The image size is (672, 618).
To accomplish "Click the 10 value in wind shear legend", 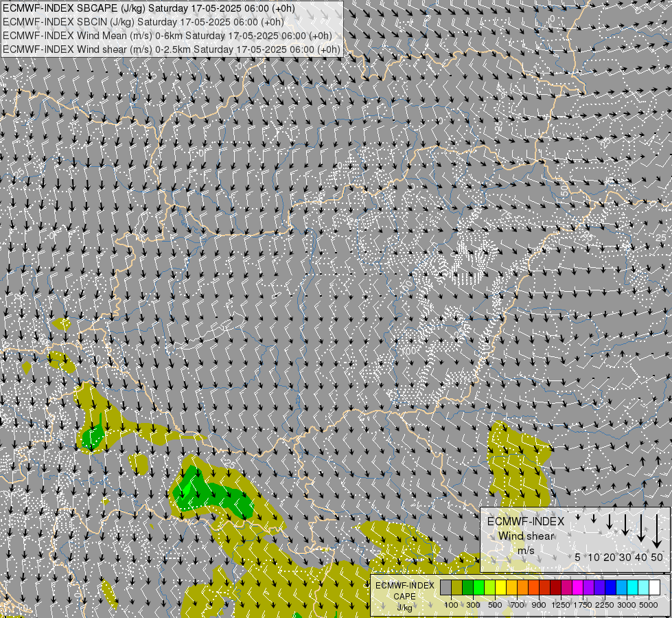I will [594, 557].
